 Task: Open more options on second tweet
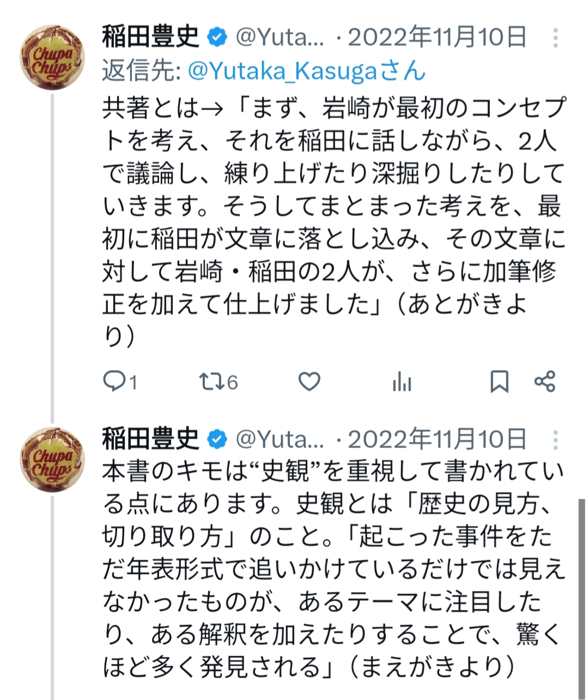(555, 439)
